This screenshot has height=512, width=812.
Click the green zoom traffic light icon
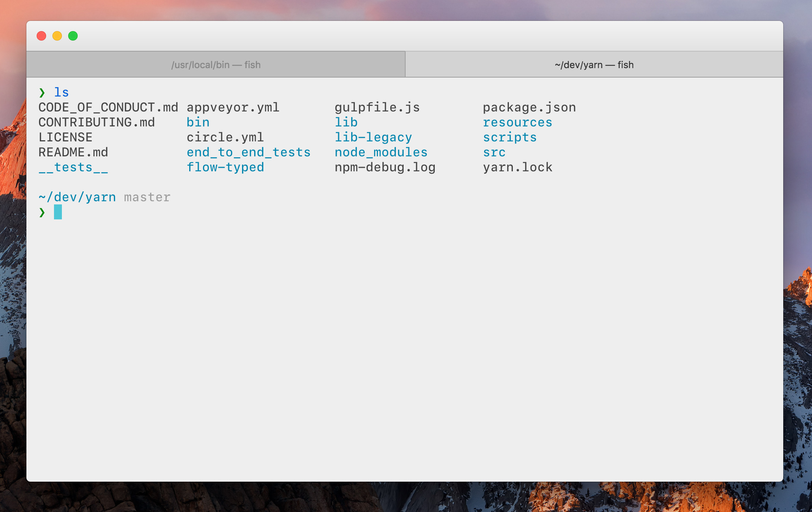(73, 36)
